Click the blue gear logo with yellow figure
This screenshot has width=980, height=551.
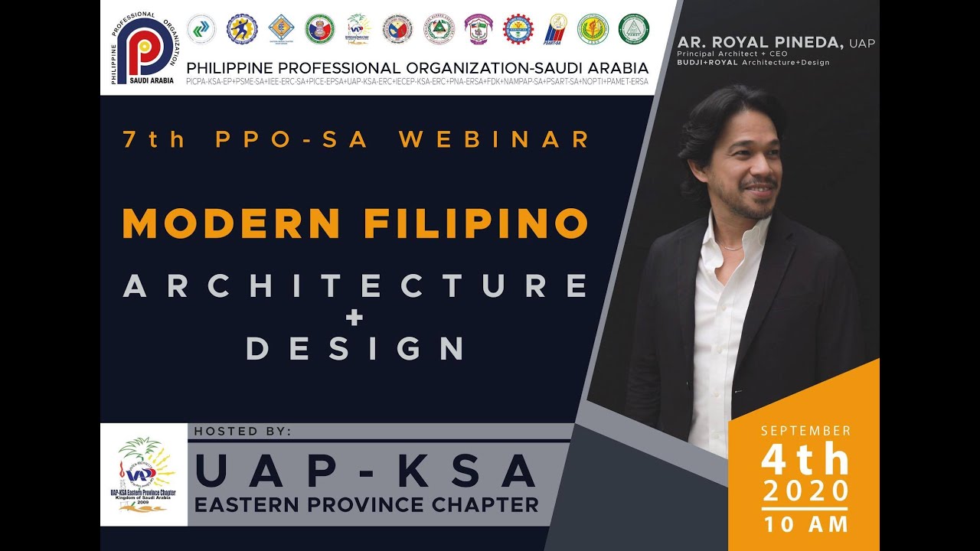click(x=242, y=29)
